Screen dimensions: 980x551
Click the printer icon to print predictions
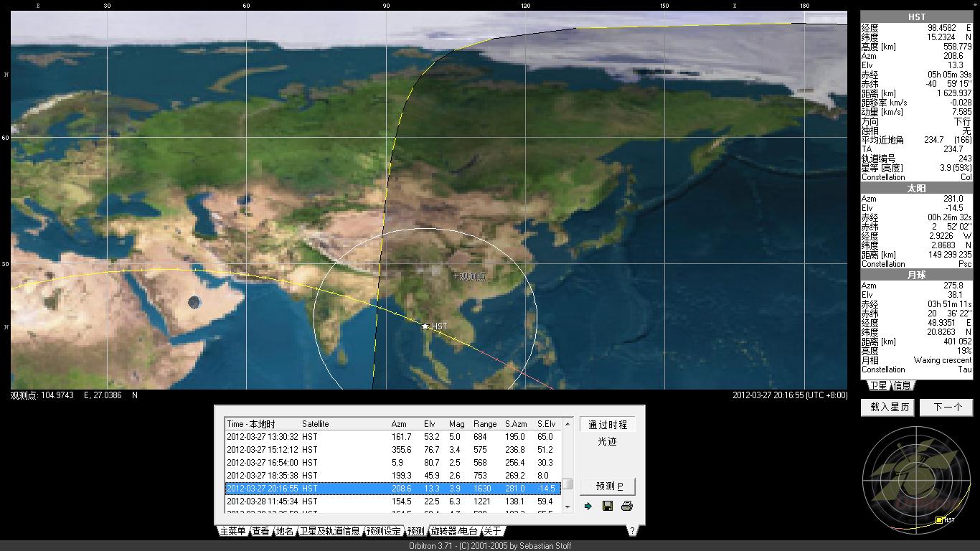tap(626, 507)
